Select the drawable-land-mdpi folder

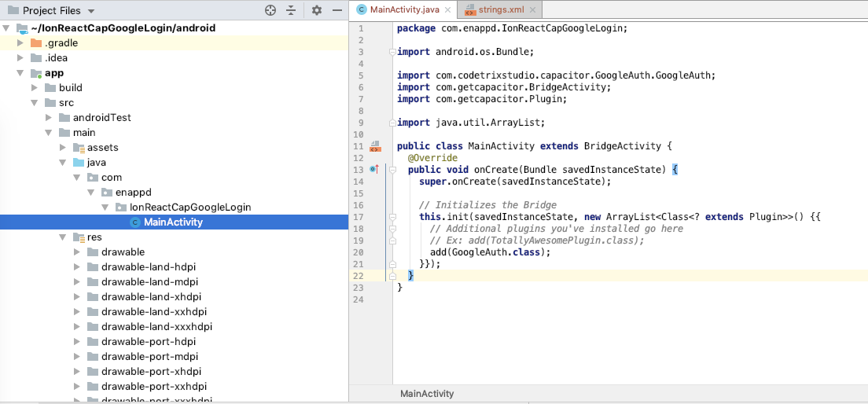[x=149, y=282]
